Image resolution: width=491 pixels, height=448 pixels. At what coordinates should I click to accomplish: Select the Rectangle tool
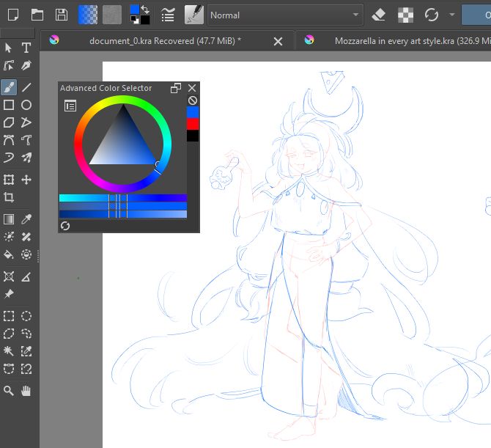(x=9, y=105)
